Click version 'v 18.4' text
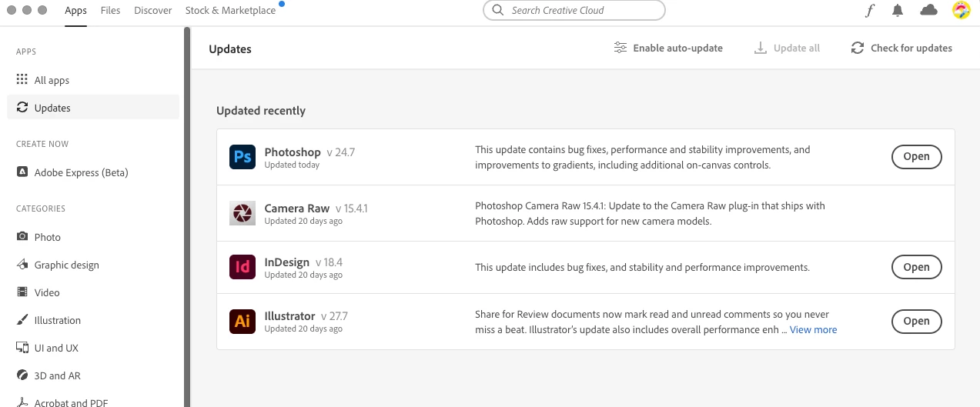Image resolution: width=980 pixels, height=407 pixels. click(329, 262)
